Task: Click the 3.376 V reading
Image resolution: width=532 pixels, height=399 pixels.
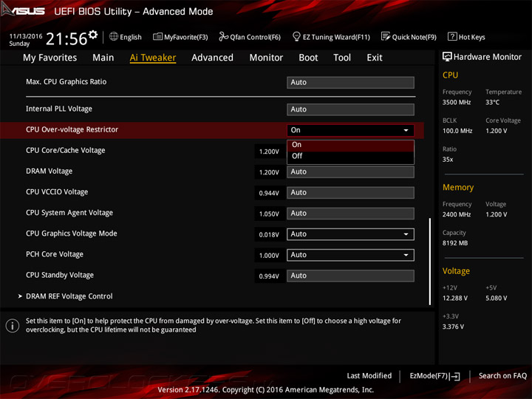Action: (x=453, y=327)
